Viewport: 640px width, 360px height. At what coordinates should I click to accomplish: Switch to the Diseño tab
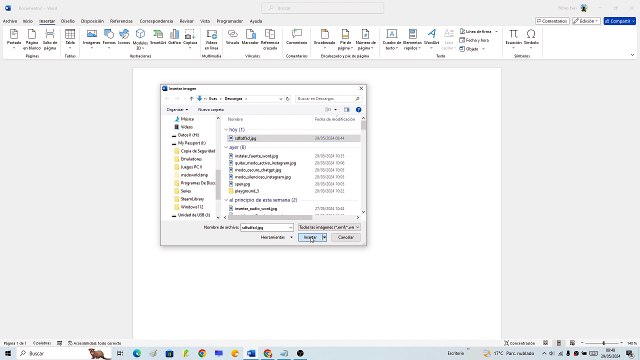[68, 21]
